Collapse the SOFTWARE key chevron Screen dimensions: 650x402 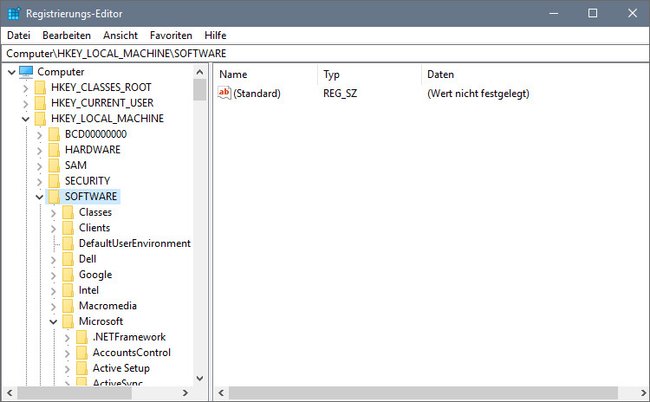click(x=39, y=197)
